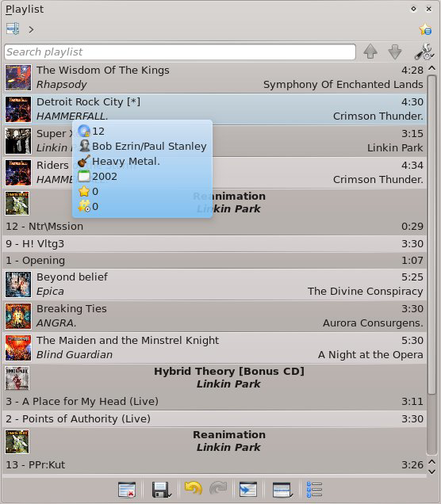Undo the last playlist change
441x504 pixels.
click(194, 489)
